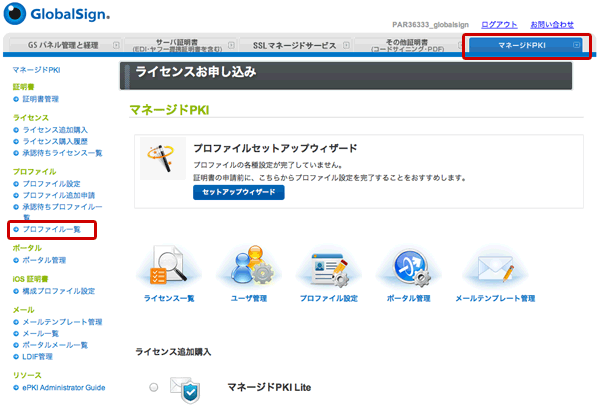This screenshot has height=406, width=600.
Task: Open 証明書管理 in sidebar
Action: point(41,99)
